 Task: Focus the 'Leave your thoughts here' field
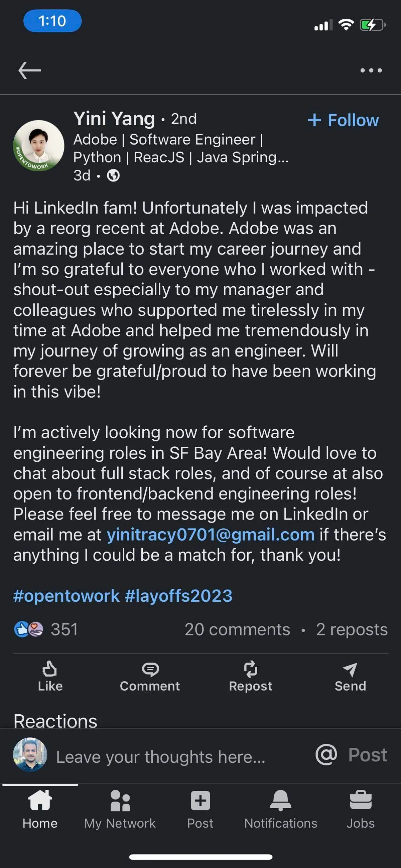click(161, 757)
